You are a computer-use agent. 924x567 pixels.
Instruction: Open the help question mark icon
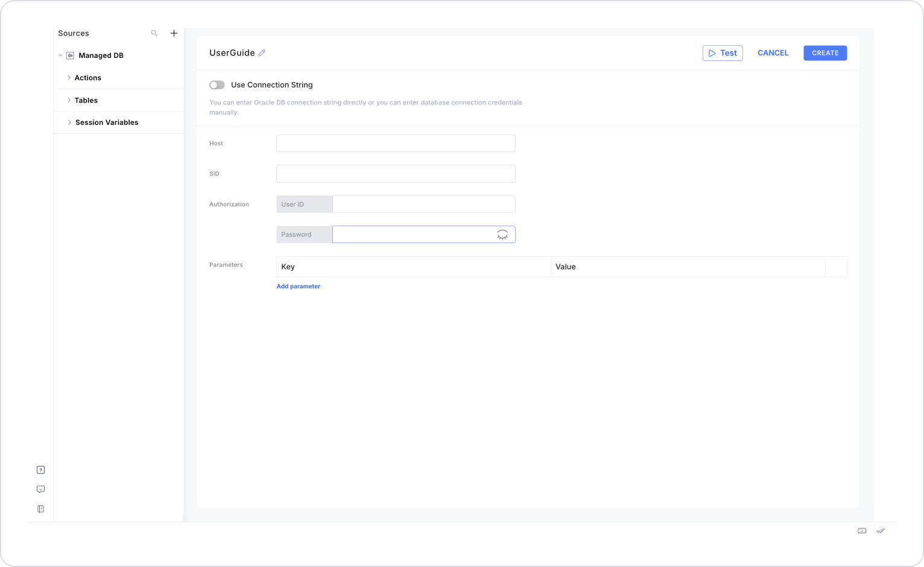[x=41, y=470]
